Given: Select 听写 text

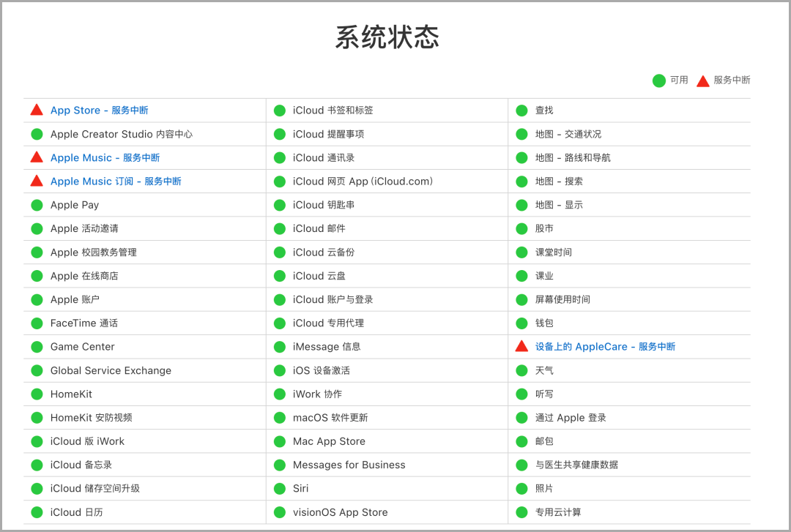Looking at the screenshot, I should pos(544,394).
